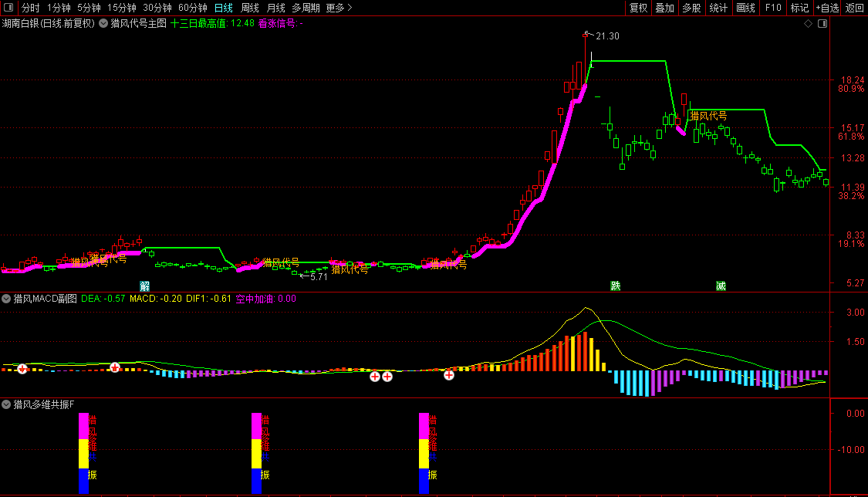
Task: Click the 猎风代号 label near the right peak
Action: click(708, 116)
